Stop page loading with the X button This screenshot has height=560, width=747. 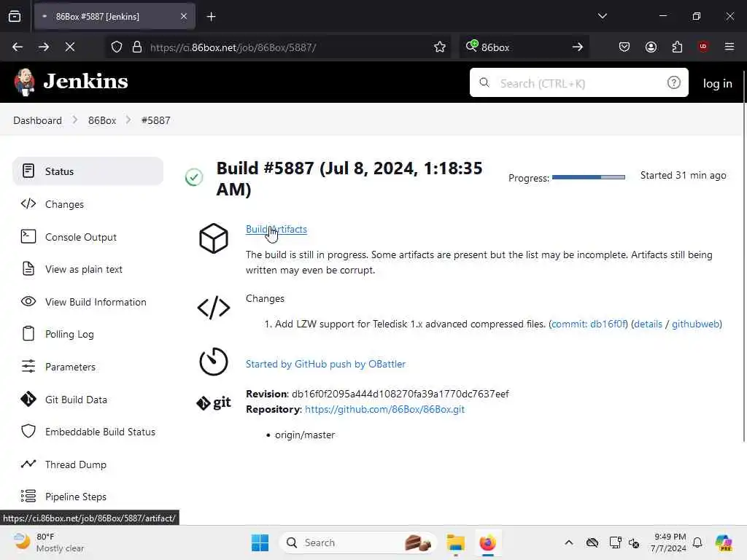coord(69,47)
